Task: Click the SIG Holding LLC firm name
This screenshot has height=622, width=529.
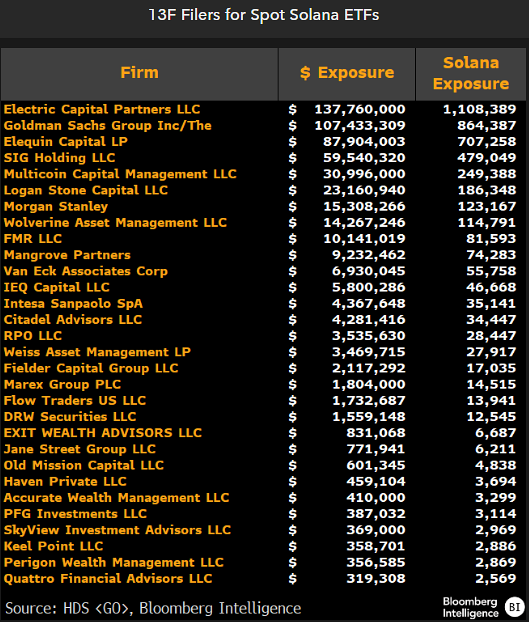Action: tap(59, 158)
